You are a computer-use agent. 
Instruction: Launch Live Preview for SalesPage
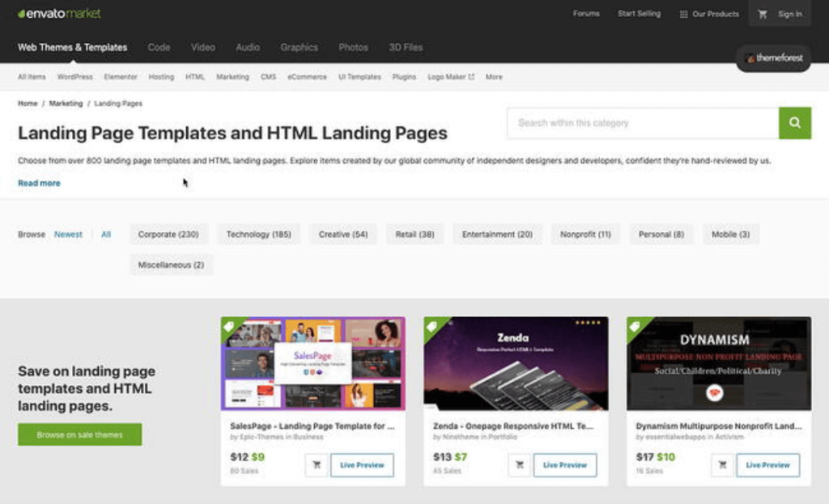point(362,465)
